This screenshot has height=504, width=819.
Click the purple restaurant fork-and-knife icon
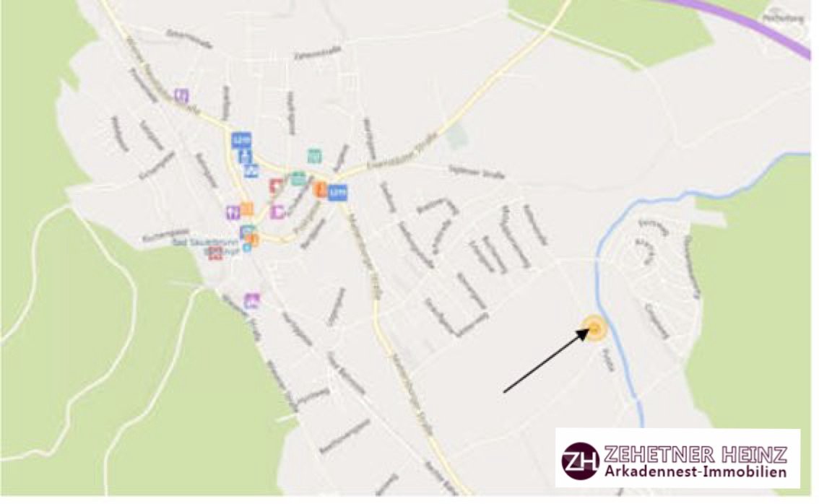click(233, 212)
